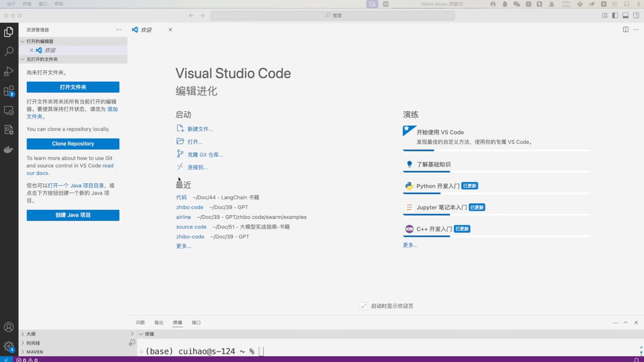The image size is (644, 362).
Task: Open the Docker view icon
Action: click(x=9, y=149)
